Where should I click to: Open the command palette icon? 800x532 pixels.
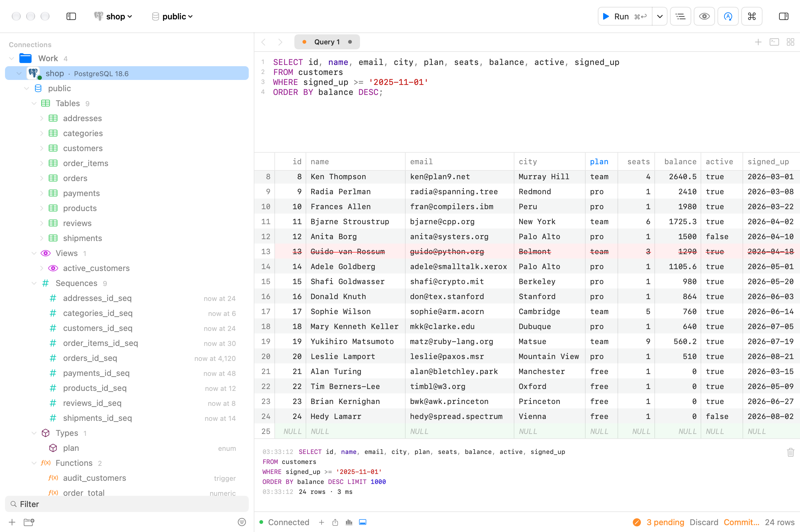752,16
